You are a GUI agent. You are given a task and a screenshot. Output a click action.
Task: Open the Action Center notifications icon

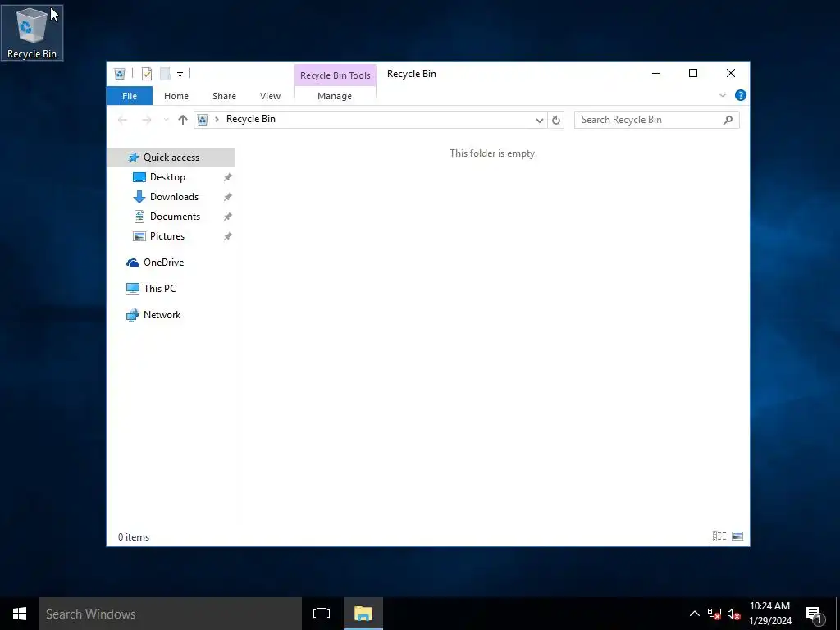pyautogui.click(x=815, y=614)
